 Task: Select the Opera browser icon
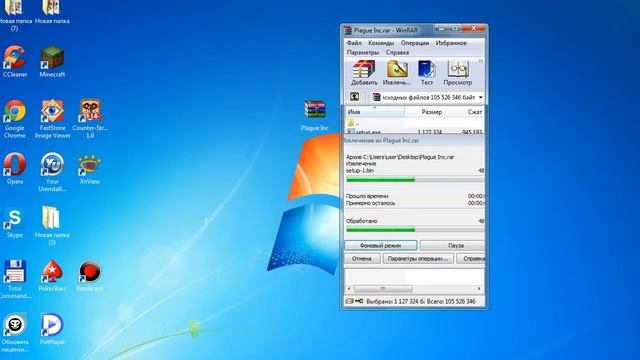(15, 168)
